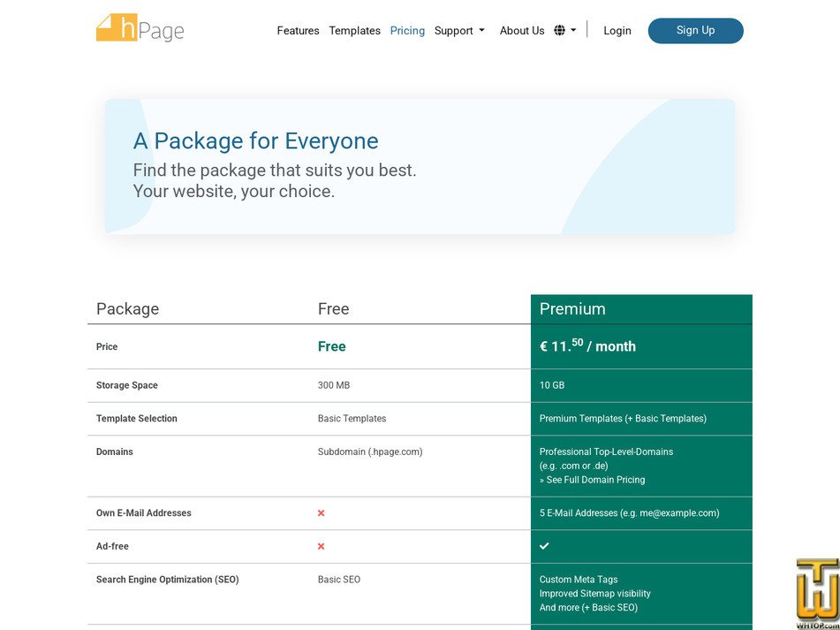Click the Free column header
Screen dimensions: 840x630
point(333,309)
